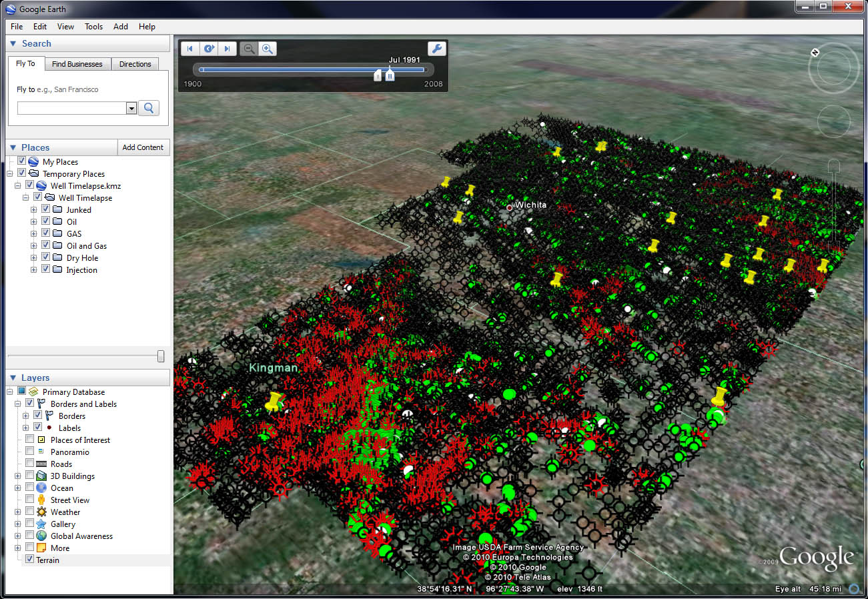Click the Ocean layer icon

coord(41,488)
